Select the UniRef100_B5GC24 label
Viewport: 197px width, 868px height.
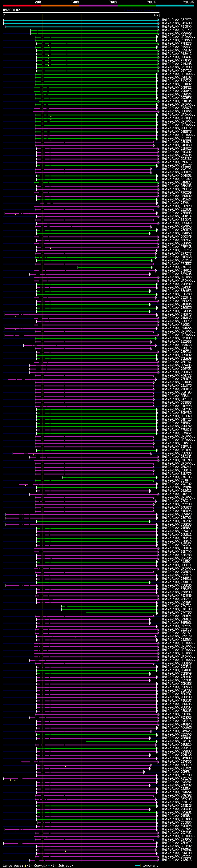[x=177, y=94]
